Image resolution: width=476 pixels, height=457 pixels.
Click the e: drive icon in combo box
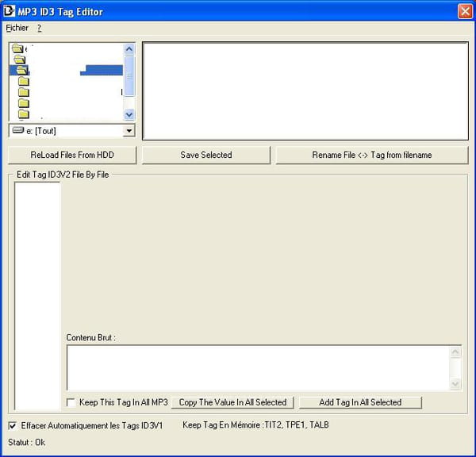pyautogui.click(x=18, y=130)
